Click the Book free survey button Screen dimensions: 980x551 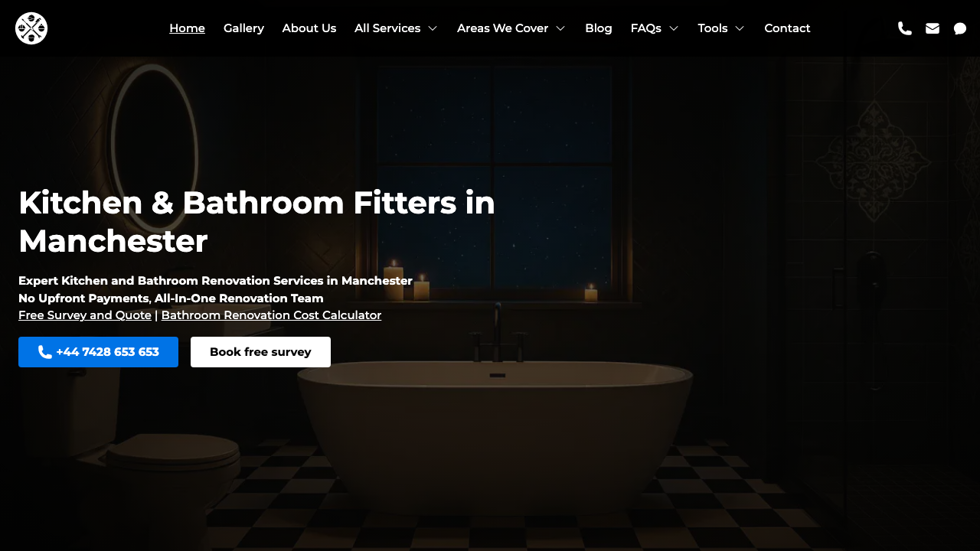260,352
